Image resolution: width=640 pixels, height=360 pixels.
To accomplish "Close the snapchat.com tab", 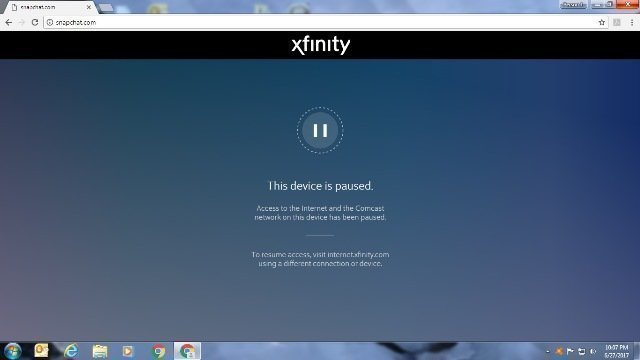I will [89, 7].
